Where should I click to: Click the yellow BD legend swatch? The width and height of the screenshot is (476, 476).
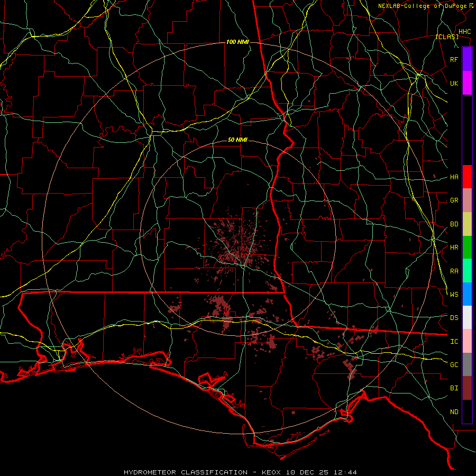(467, 224)
